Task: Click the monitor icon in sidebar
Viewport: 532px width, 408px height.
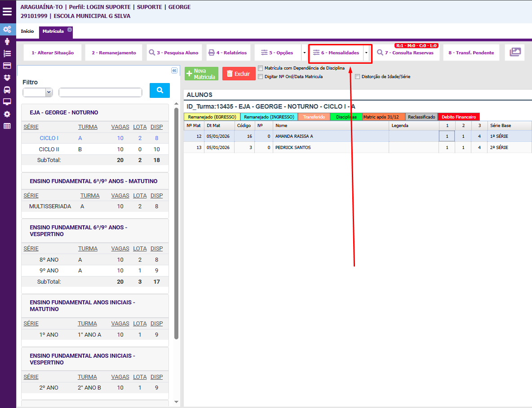Action: tap(7, 102)
